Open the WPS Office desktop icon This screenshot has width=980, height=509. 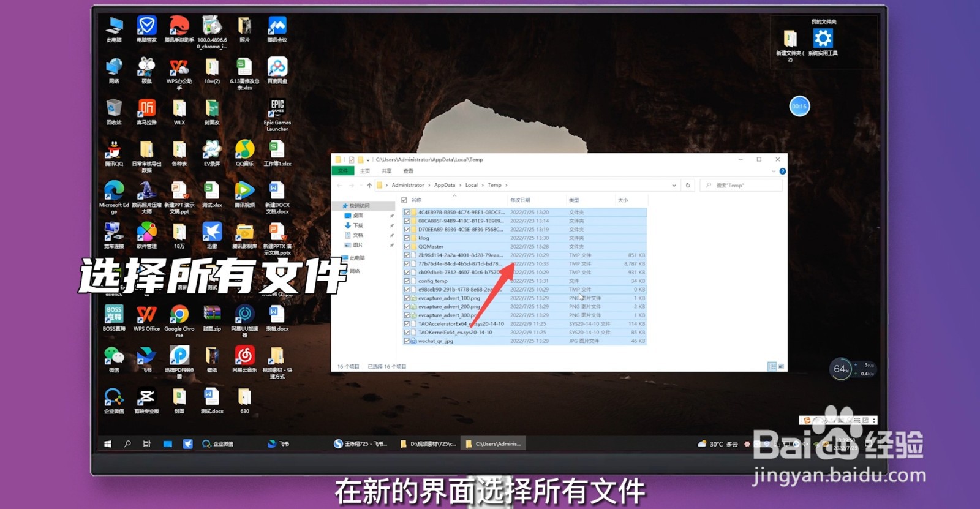coord(146,317)
